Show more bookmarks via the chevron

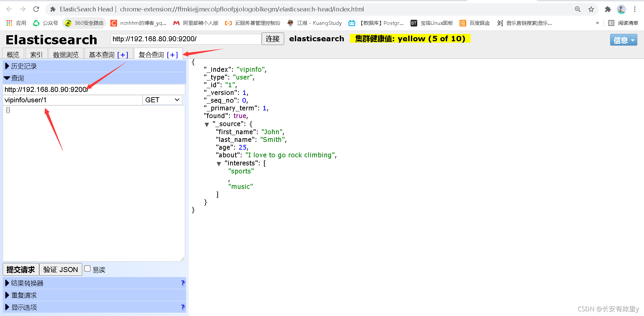(597, 23)
